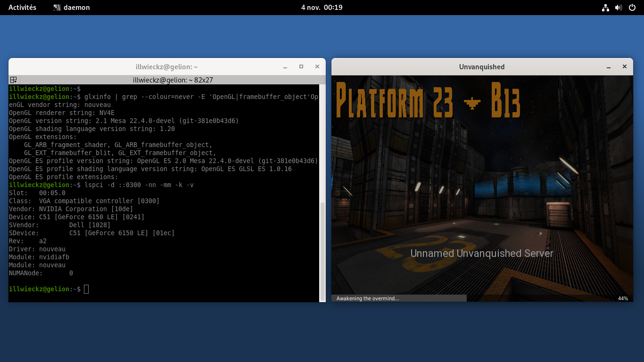Click the 'Platform 23 - B13' map title
This screenshot has width=644, height=362.
click(x=429, y=99)
